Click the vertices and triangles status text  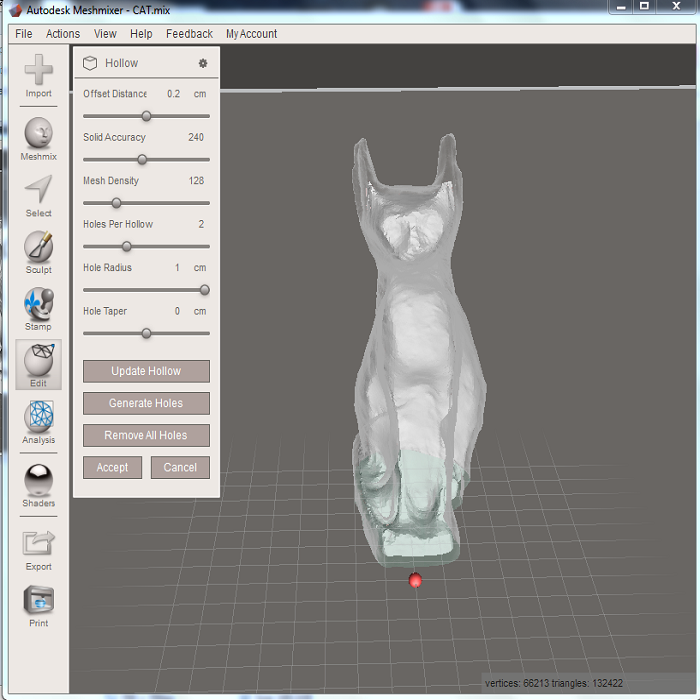pos(554,683)
